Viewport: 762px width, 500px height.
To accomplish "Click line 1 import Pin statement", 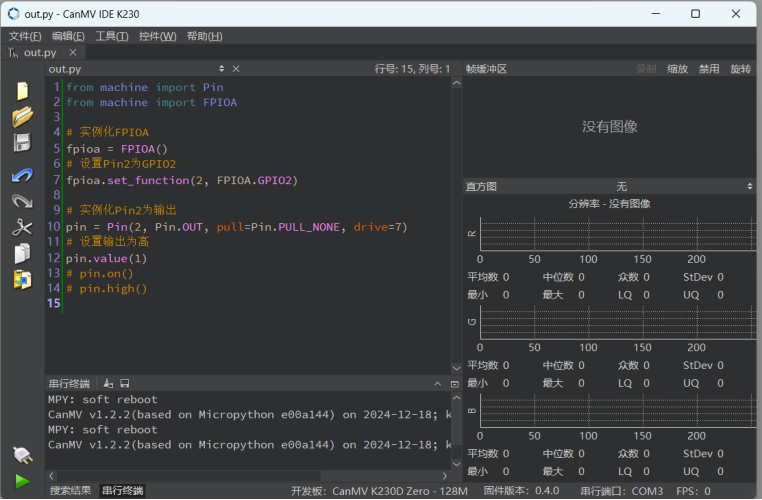I will 145,87.
